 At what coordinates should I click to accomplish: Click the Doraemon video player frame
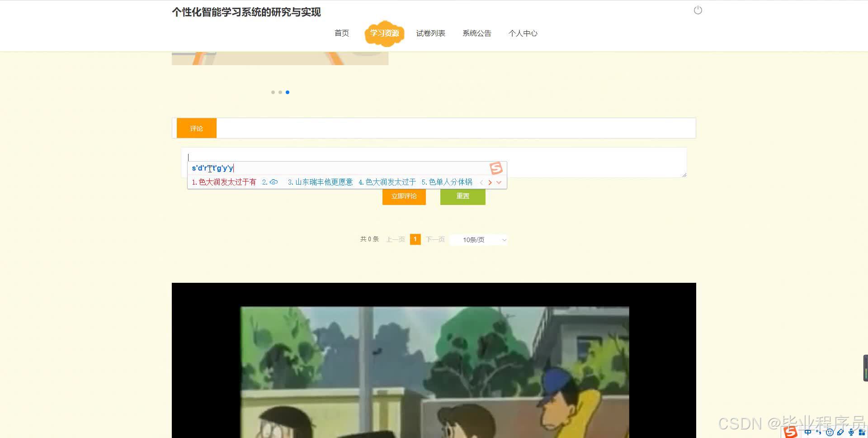(x=434, y=360)
